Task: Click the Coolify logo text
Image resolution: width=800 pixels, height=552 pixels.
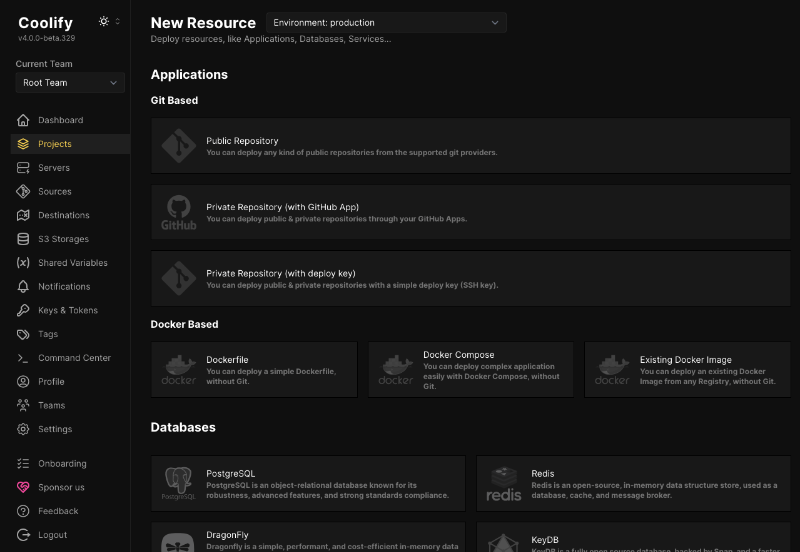Action: click(45, 23)
